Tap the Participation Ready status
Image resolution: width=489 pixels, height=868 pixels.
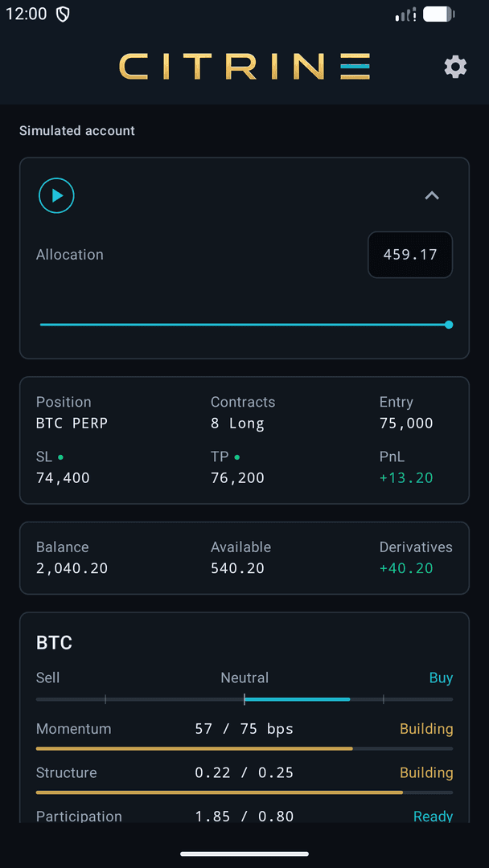click(x=433, y=817)
